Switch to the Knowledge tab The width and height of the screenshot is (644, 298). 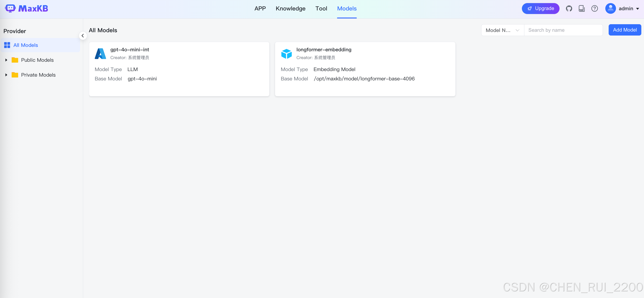[x=290, y=8]
